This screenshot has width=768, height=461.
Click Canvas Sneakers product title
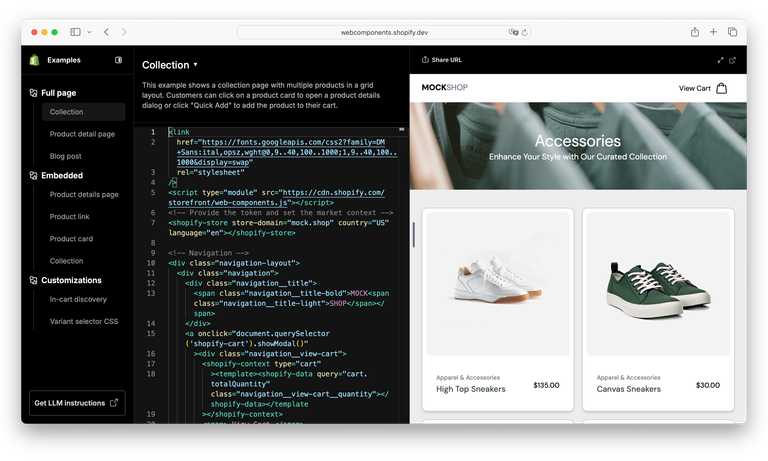click(x=628, y=389)
